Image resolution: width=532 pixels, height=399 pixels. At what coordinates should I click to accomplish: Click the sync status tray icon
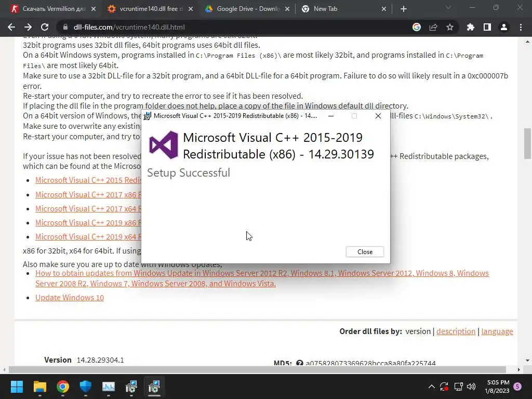tap(444, 387)
